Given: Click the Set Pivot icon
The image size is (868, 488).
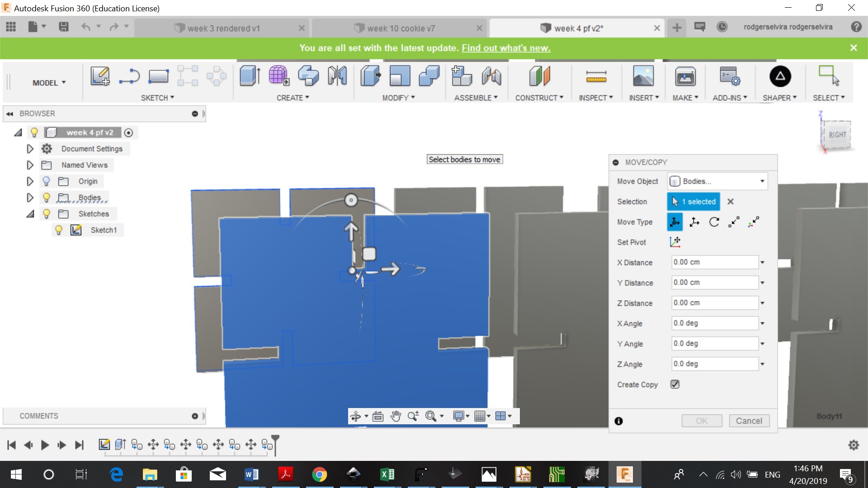Looking at the screenshot, I should tap(675, 242).
